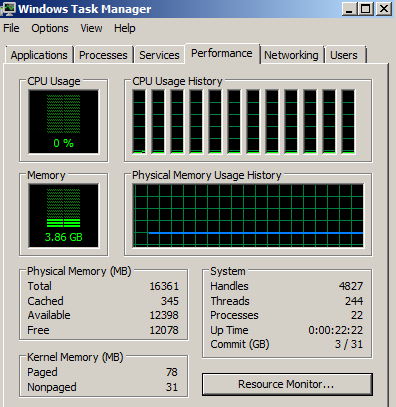This screenshot has height=407, width=396.
Task: Click the Commit (GB) value 3 / 31
Action: click(x=349, y=344)
